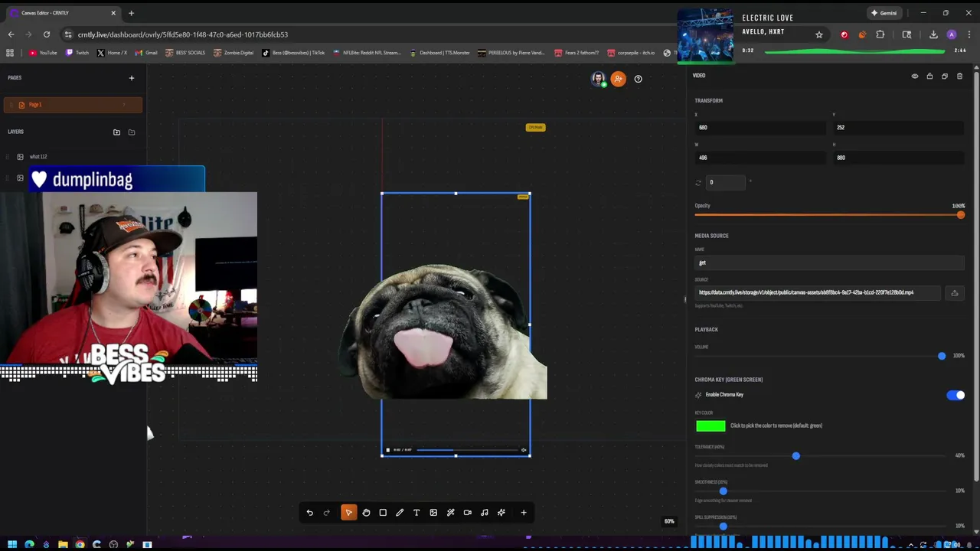The height and width of the screenshot is (551, 980).
Task: Open Zombie.Digital bookmark
Action: tap(234, 53)
